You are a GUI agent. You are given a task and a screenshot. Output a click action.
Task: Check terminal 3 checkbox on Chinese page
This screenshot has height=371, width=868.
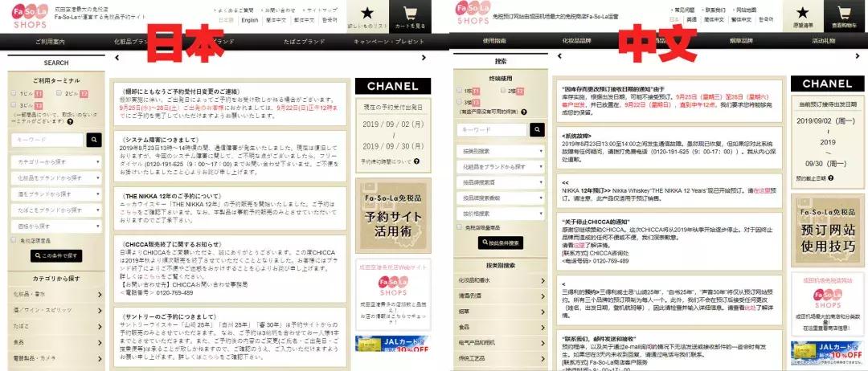point(459,102)
